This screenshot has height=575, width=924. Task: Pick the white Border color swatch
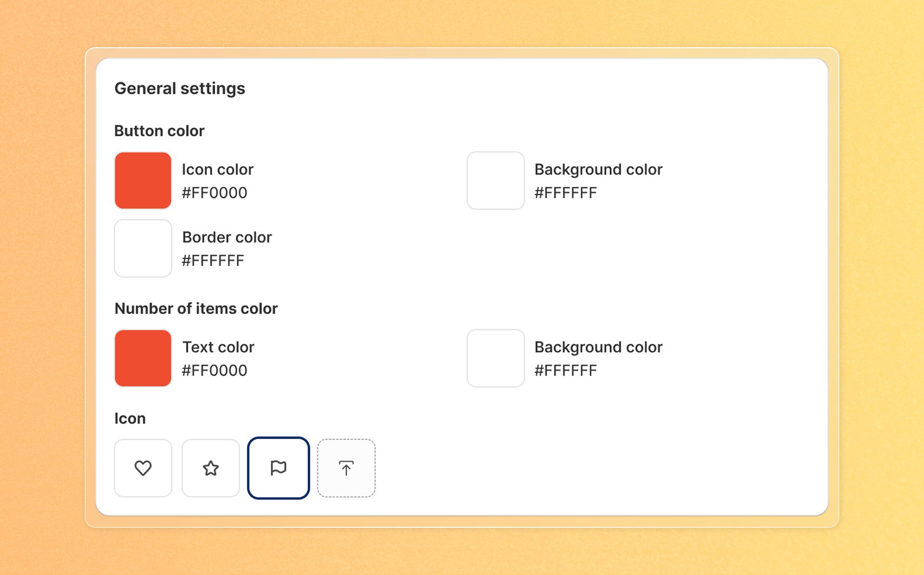click(143, 248)
